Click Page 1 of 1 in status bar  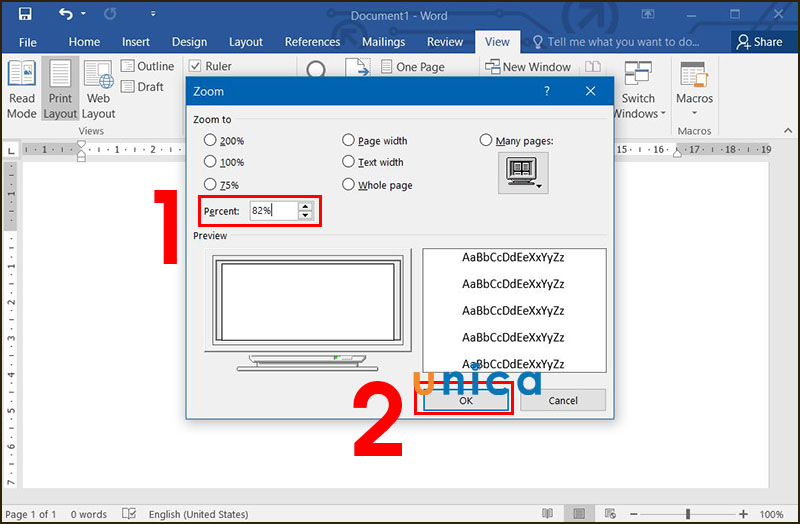point(31,514)
